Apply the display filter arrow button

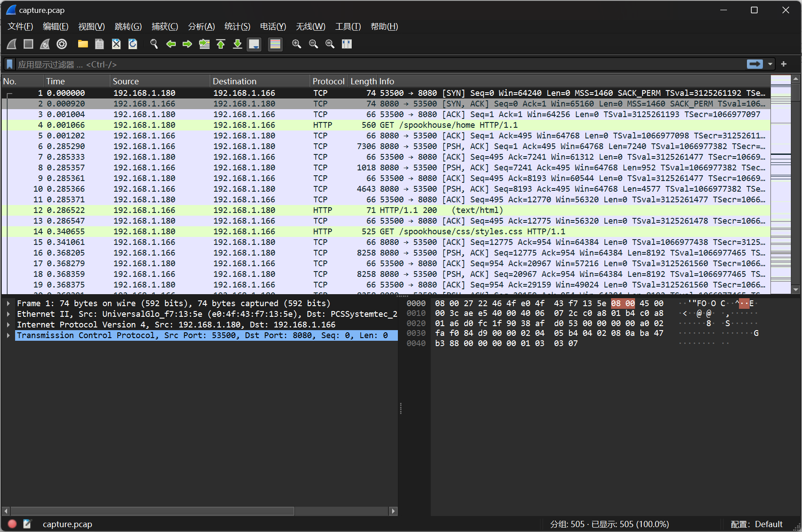(x=754, y=64)
